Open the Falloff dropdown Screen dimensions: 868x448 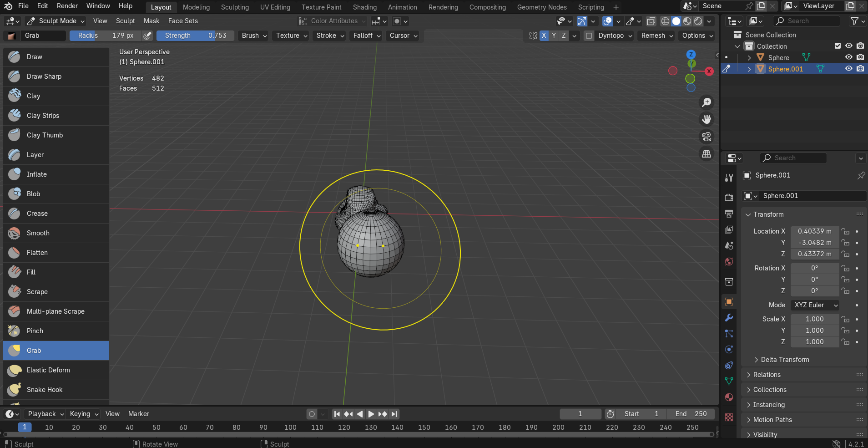(366, 36)
